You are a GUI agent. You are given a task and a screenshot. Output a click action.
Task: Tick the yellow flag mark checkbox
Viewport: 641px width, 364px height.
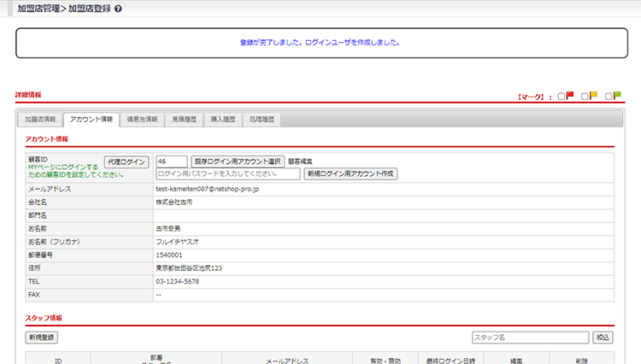coord(585,97)
